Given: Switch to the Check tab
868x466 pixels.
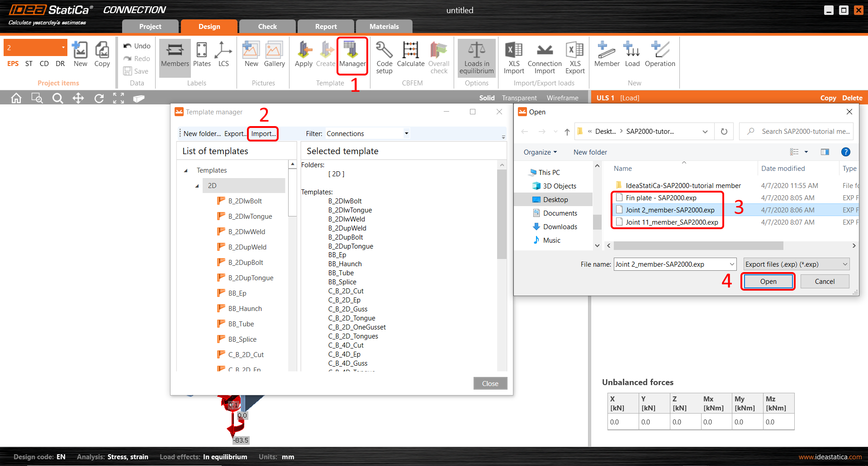Looking at the screenshot, I should [267, 27].
